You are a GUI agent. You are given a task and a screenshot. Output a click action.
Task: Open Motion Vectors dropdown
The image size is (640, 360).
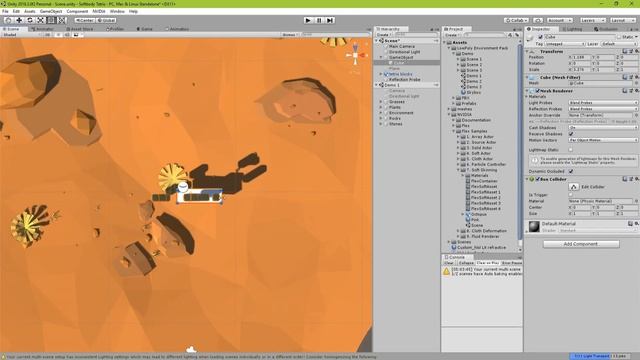(603, 140)
